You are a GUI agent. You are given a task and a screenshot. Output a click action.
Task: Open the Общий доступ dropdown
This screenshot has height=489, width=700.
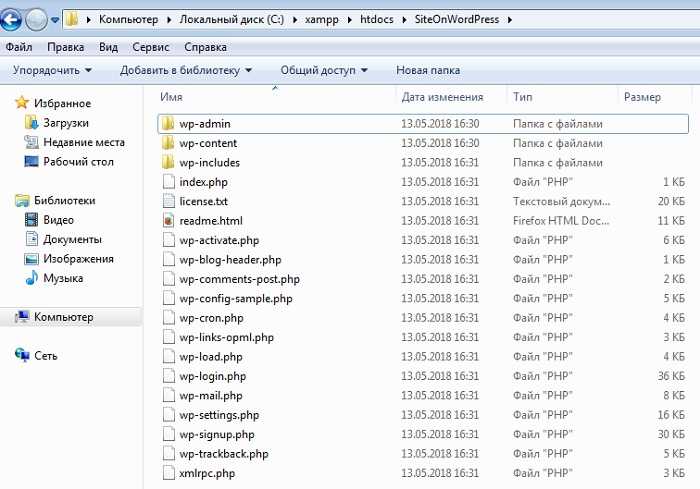pyautogui.click(x=324, y=70)
